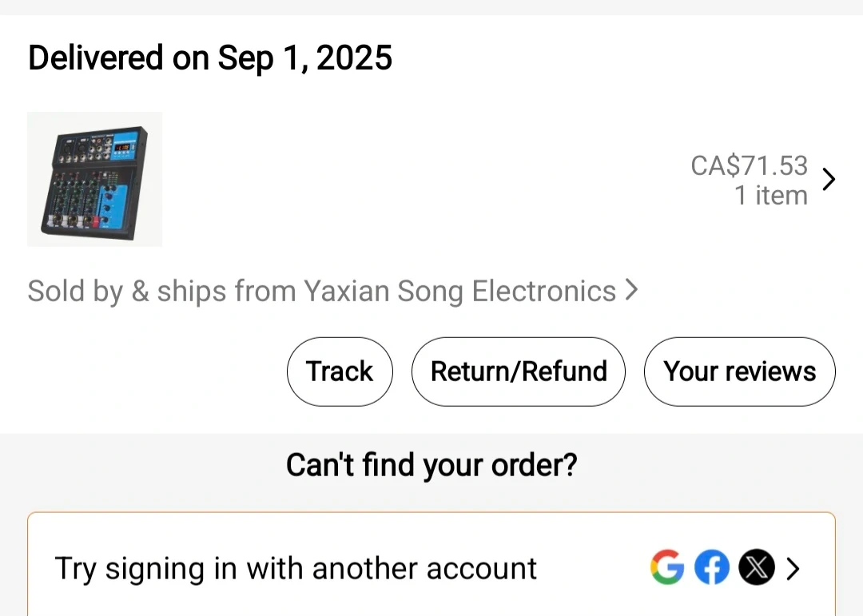The height and width of the screenshot is (616, 863).
Task: Select "Try signing in with another account" text
Action: (296, 568)
